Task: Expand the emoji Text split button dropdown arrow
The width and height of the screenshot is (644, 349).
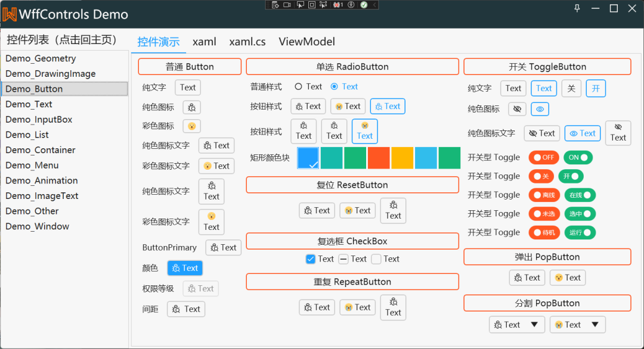Action: click(595, 325)
